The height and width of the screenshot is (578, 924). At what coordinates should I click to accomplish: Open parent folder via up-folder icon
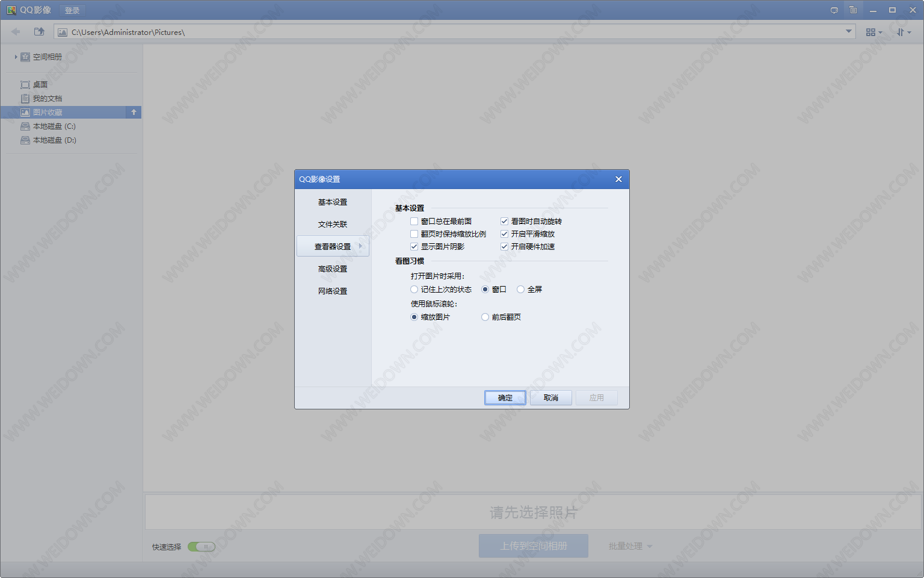(39, 32)
